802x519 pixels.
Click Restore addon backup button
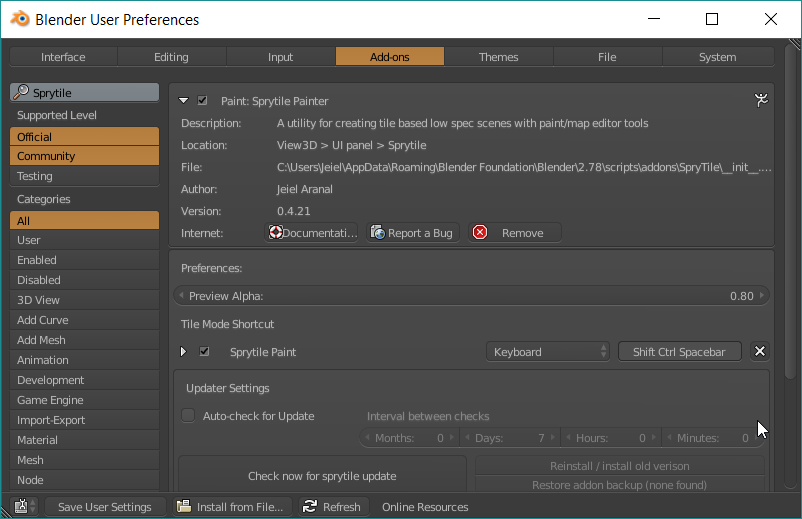[x=619, y=485]
